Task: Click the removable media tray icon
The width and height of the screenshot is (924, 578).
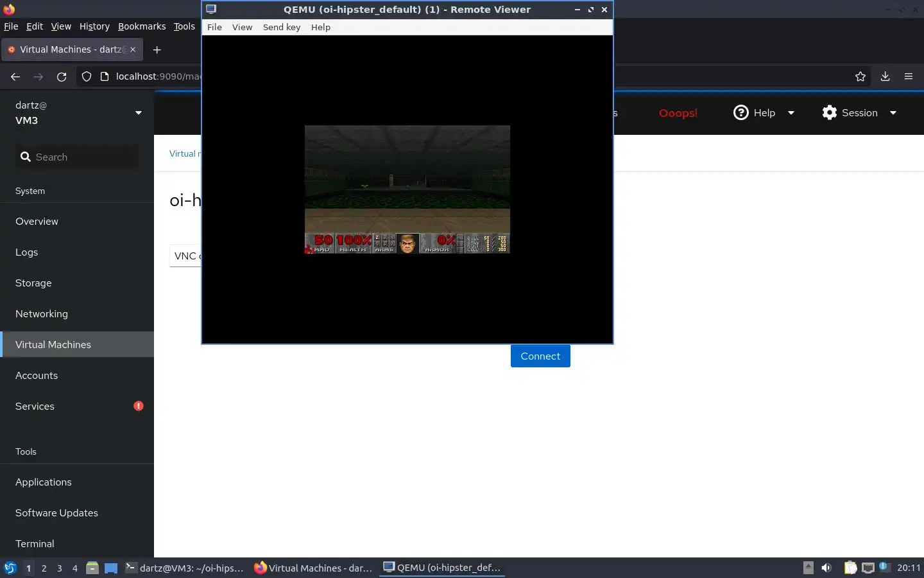Action: 809,568
